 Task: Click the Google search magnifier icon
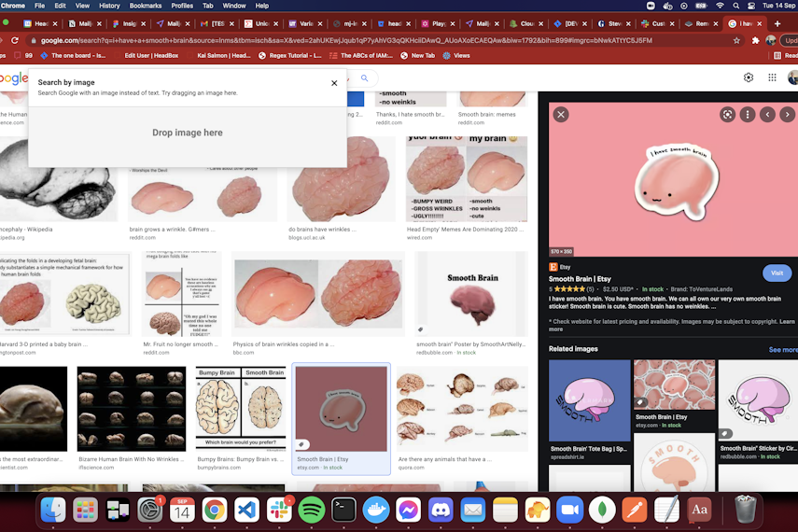pyautogui.click(x=364, y=77)
